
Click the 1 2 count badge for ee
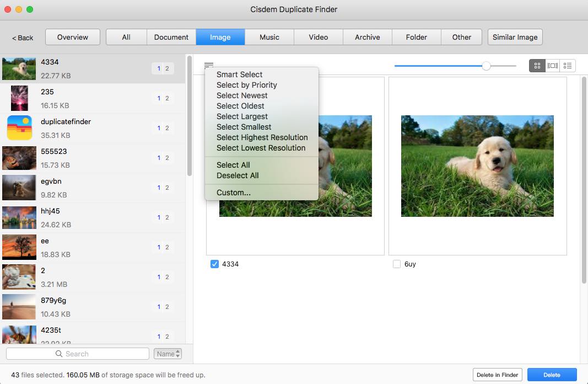[x=163, y=247]
